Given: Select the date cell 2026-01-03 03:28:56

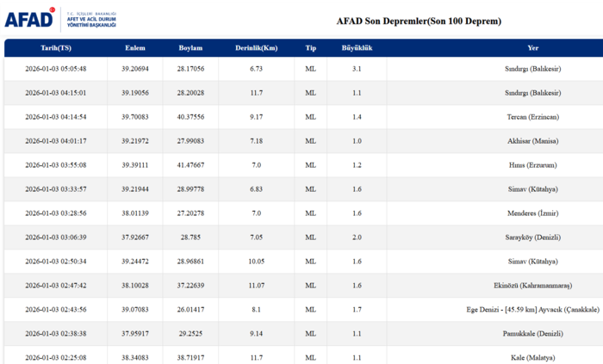Looking at the screenshot, I should (56, 213).
